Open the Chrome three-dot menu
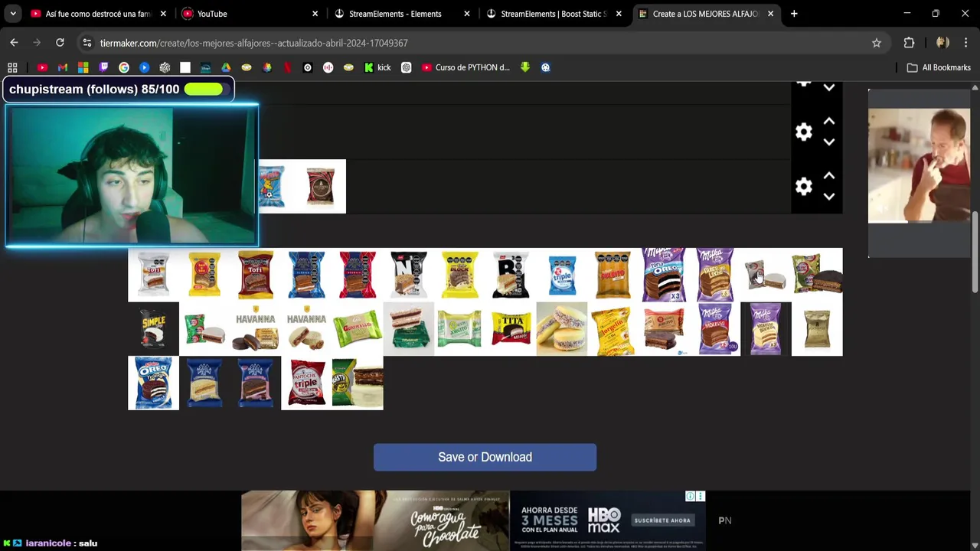980x551 pixels. tap(966, 43)
